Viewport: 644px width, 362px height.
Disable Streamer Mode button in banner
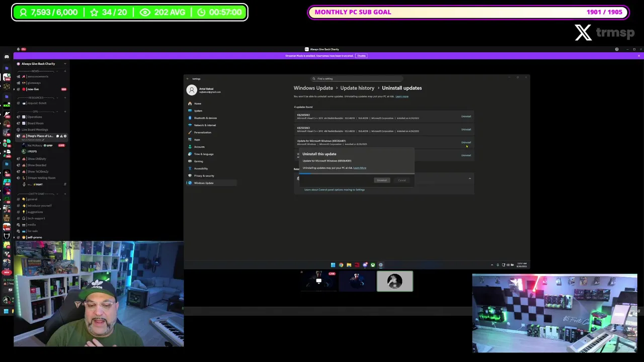361,56
